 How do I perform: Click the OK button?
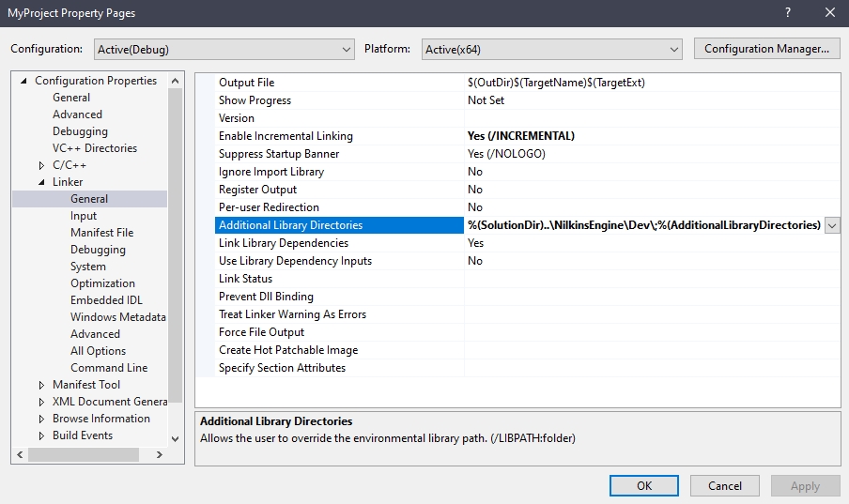[x=643, y=485]
